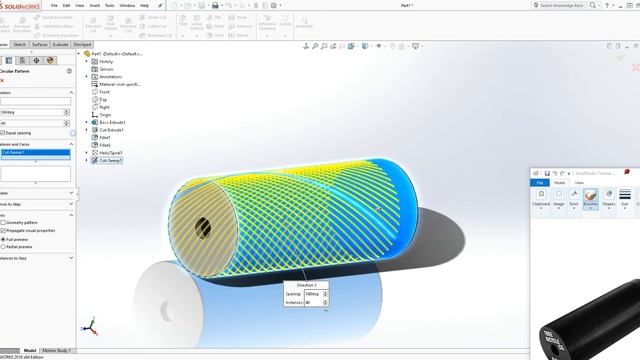Open the Insert menu

94,6
